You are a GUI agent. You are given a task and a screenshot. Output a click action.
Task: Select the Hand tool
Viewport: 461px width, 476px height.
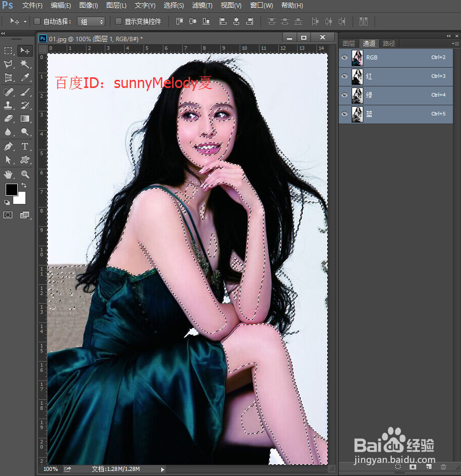click(8, 174)
